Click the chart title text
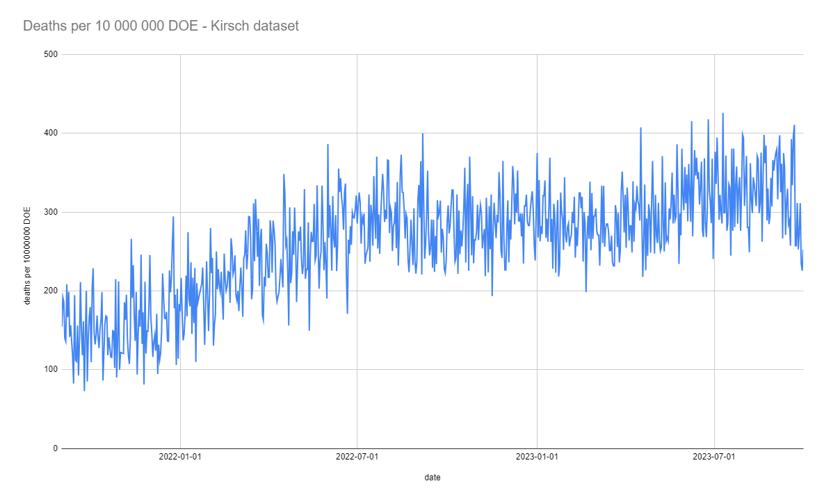 161,26
